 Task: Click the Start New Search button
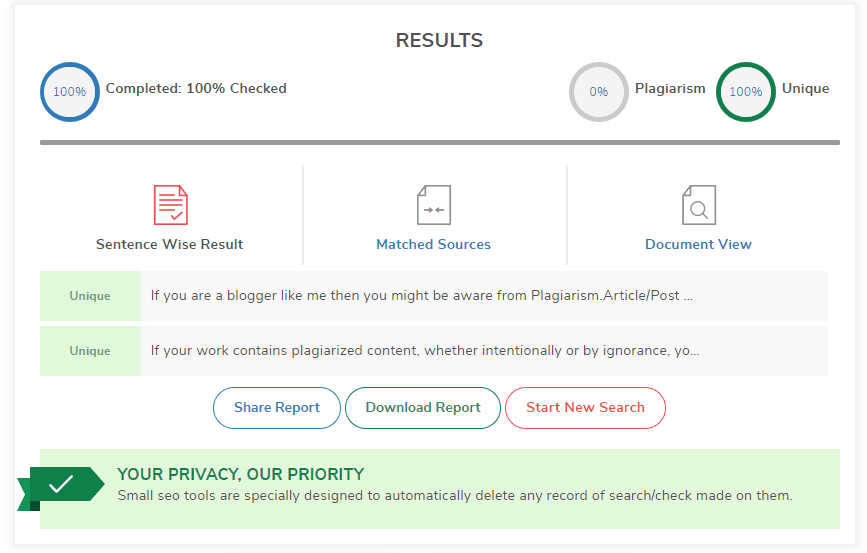586,408
